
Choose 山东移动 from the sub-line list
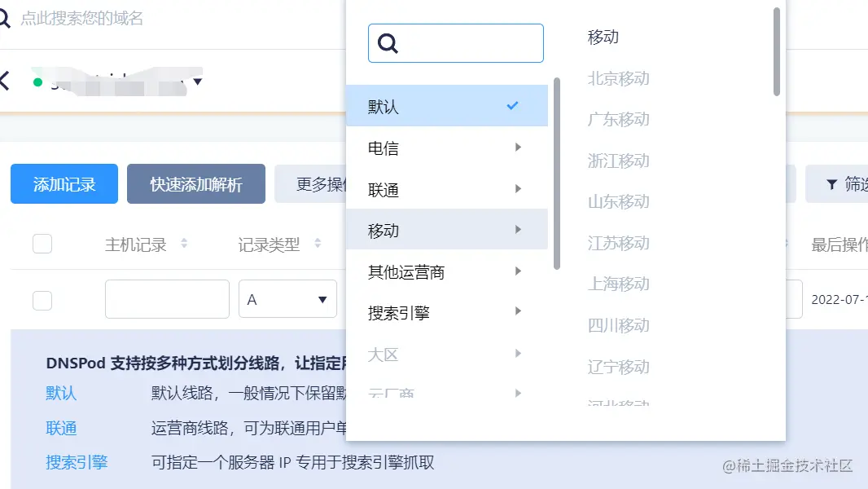click(618, 201)
